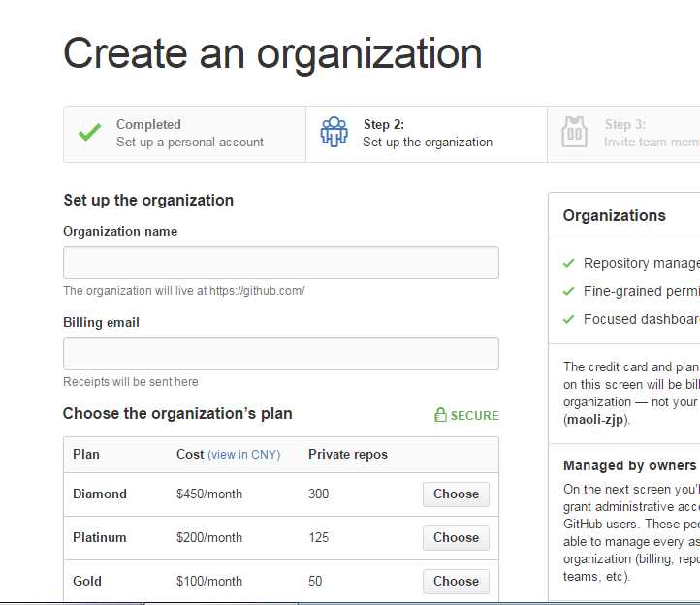Click the Billing email label
700x605 pixels.
pyautogui.click(x=102, y=322)
